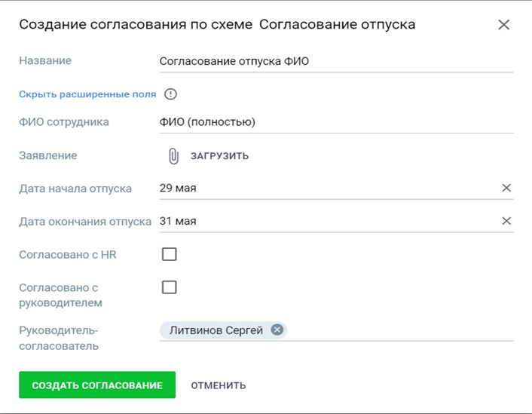Click empty area of Руководитель-согласователь field
This screenshot has width=532, height=414.
[x=399, y=330]
